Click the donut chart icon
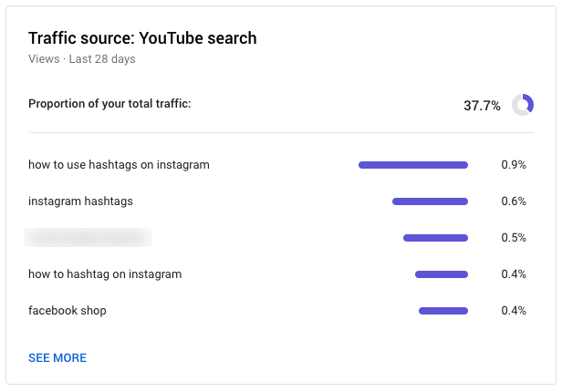 523,105
